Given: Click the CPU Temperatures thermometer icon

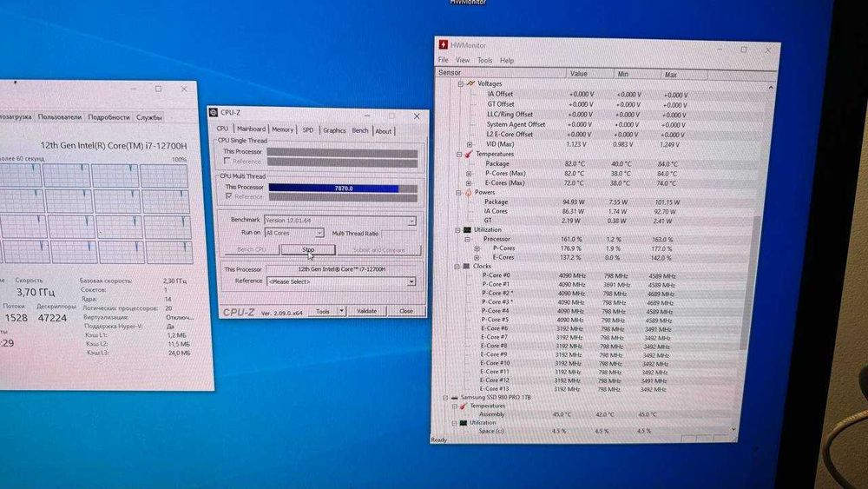Looking at the screenshot, I should [x=469, y=154].
